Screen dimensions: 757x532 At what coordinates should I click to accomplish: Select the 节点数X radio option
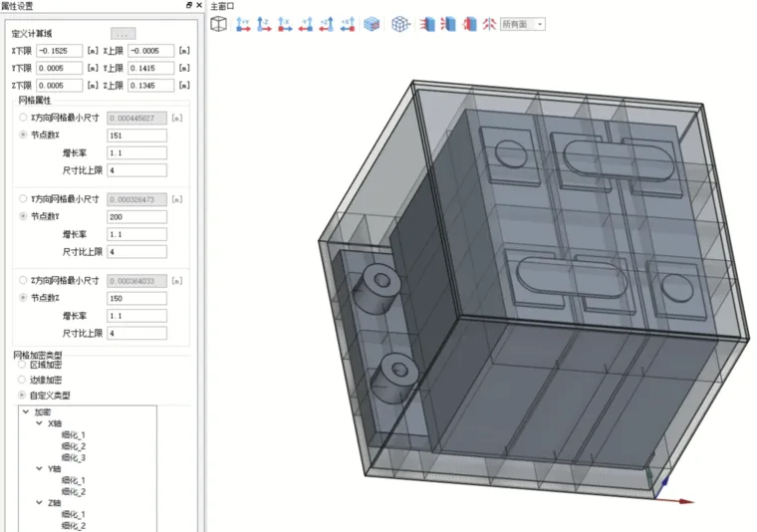tap(23, 134)
